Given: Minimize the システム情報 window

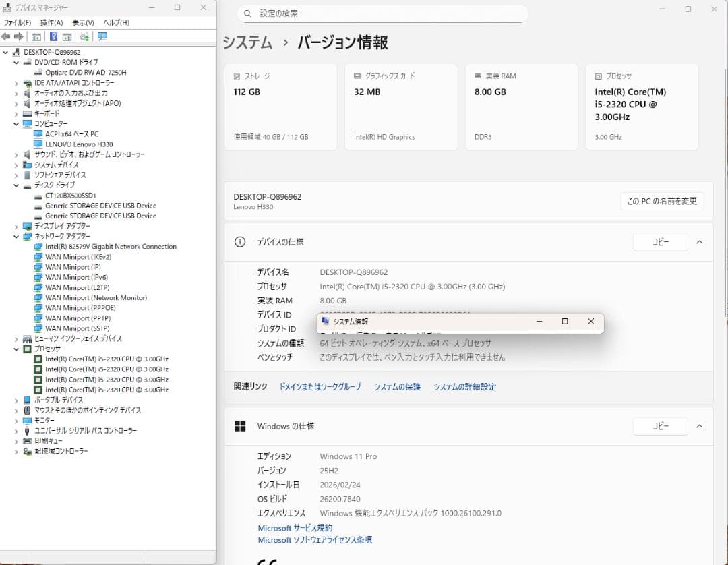Looking at the screenshot, I should click(539, 321).
